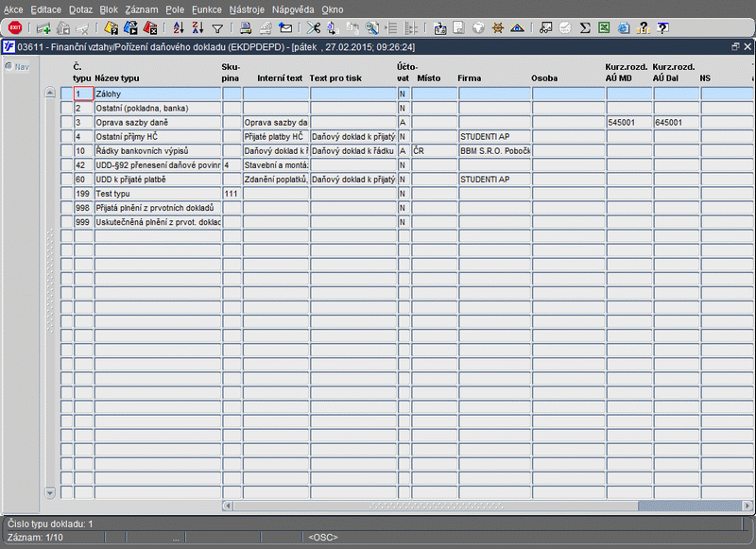The image size is (756, 549).
Task: Sort ascending with the A-Z icon
Action: tap(179, 28)
